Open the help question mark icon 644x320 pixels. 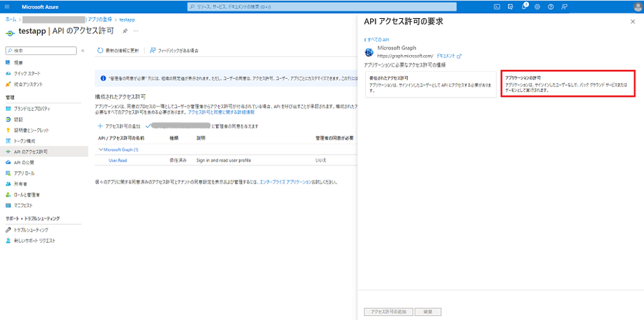click(x=551, y=6)
